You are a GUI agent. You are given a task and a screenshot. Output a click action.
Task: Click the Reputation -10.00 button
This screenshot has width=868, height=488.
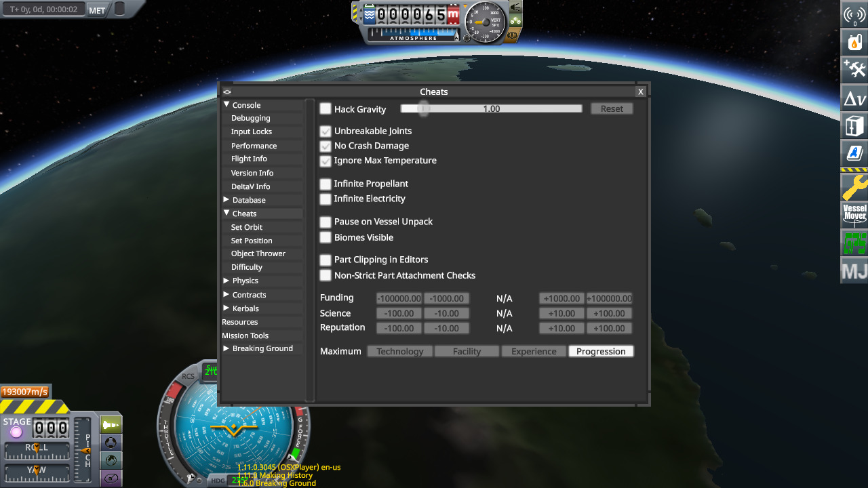click(x=446, y=328)
